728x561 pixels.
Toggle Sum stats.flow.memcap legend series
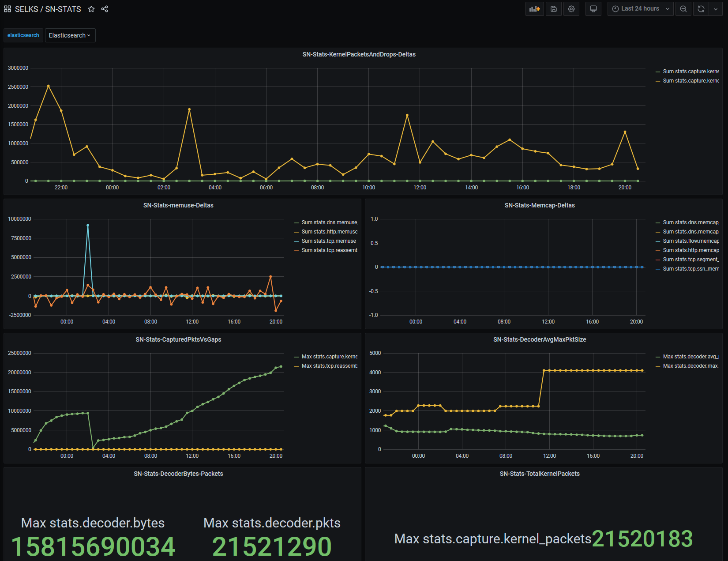tap(690, 241)
